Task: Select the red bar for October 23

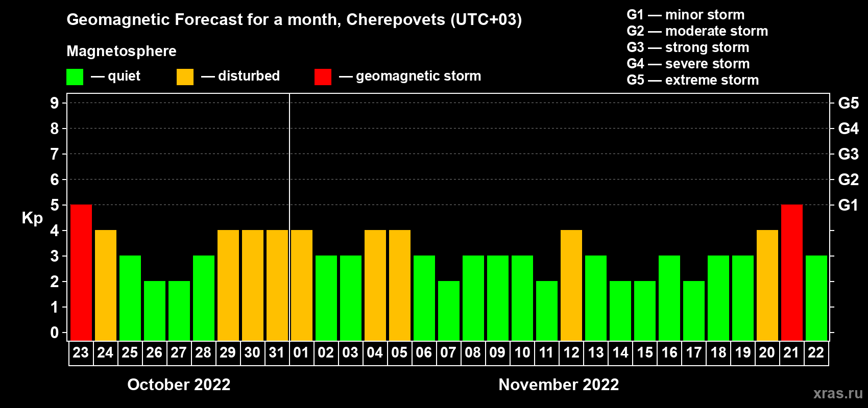Action: pos(81,273)
